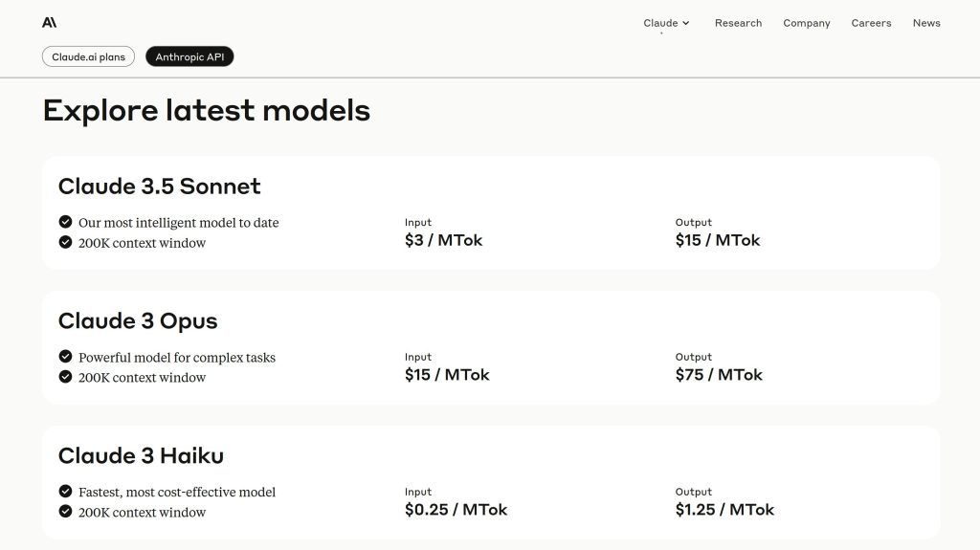Expand the Claude navigation dropdown chevron
This screenshot has width=980, height=550.
pos(686,23)
